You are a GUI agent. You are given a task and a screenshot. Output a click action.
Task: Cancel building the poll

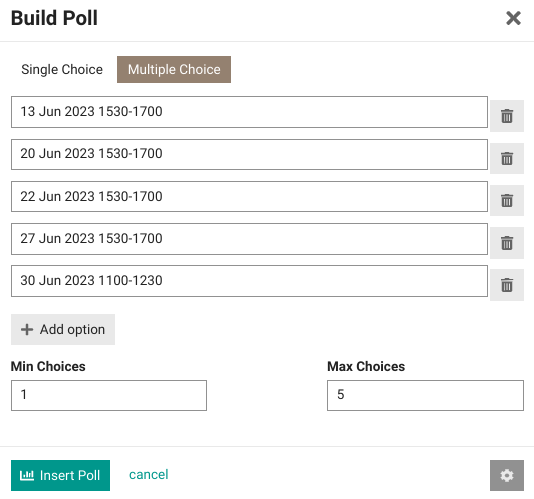148,474
